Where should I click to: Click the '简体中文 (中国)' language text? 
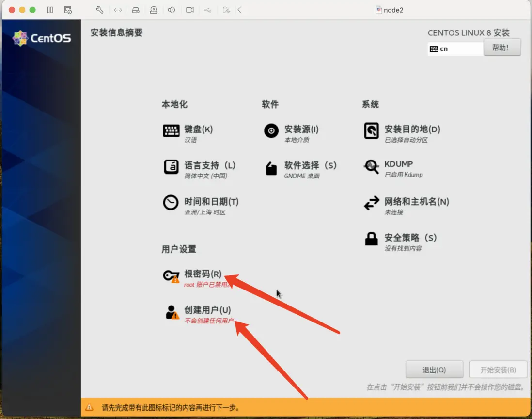click(x=205, y=176)
